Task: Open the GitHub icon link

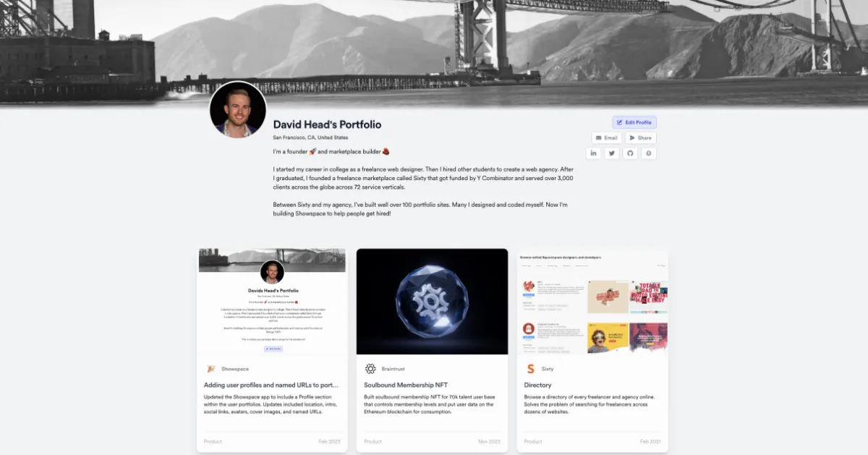Action: coord(630,153)
